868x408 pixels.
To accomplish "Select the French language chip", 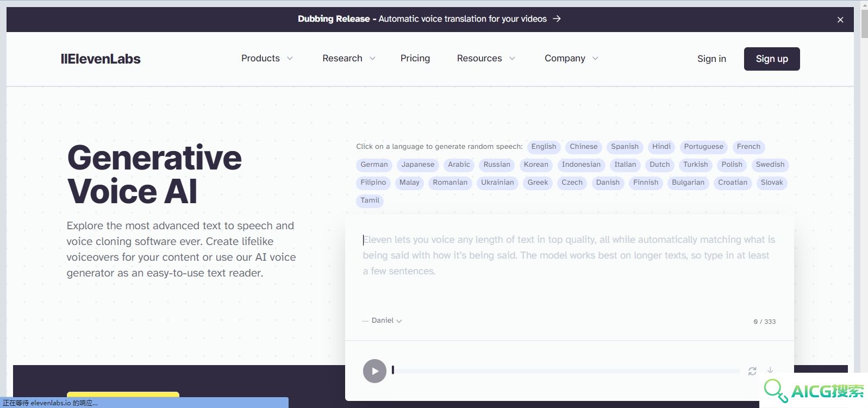I will point(748,147).
